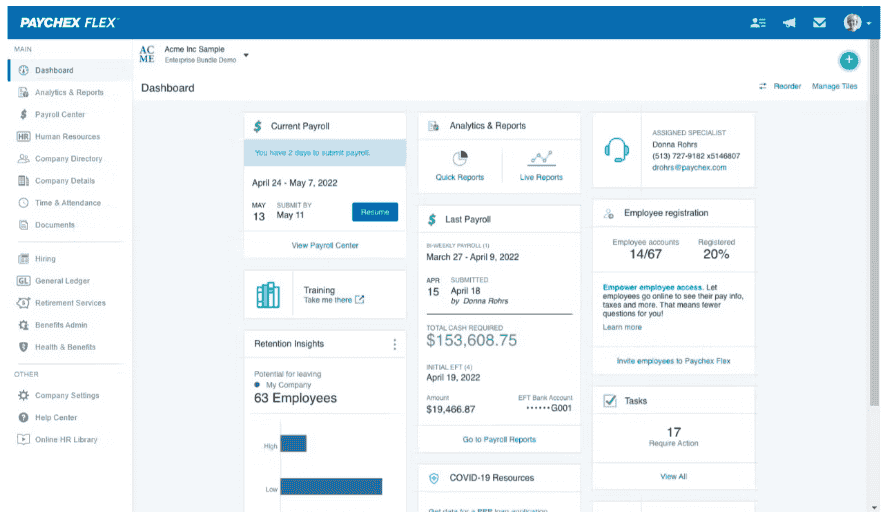Click Invite employees to Paychex Flex

click(x=673, y=361)
